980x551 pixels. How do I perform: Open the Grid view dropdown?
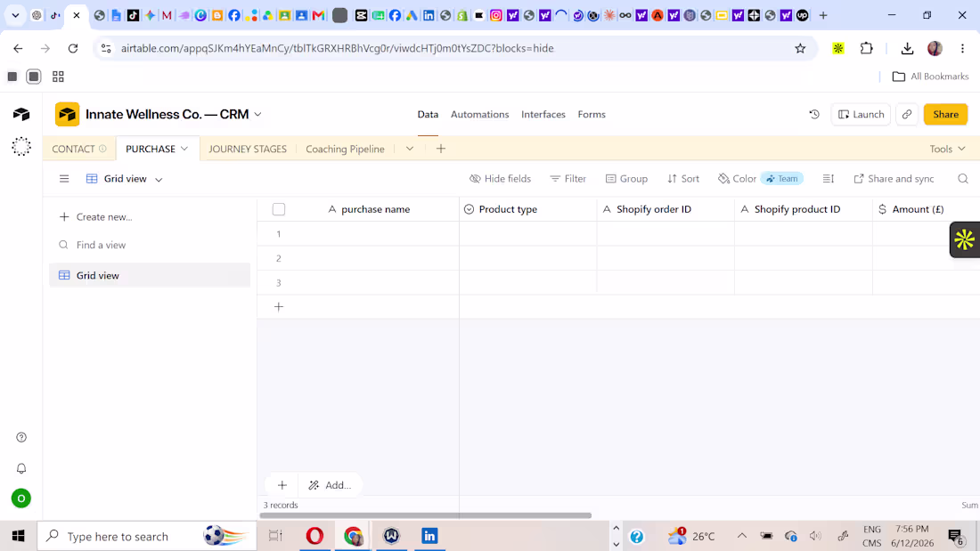tap(125, 179)
